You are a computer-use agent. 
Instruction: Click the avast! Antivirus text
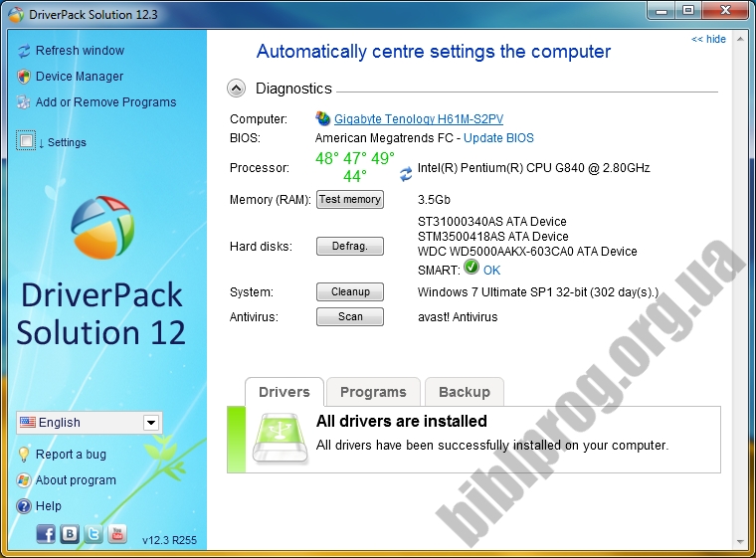tap(458, 317)
